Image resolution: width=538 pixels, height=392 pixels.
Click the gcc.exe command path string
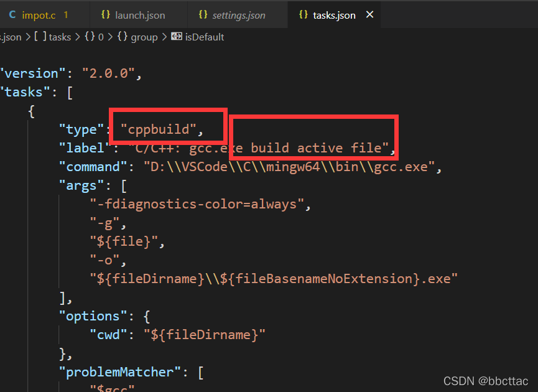(x=289, y=167)
